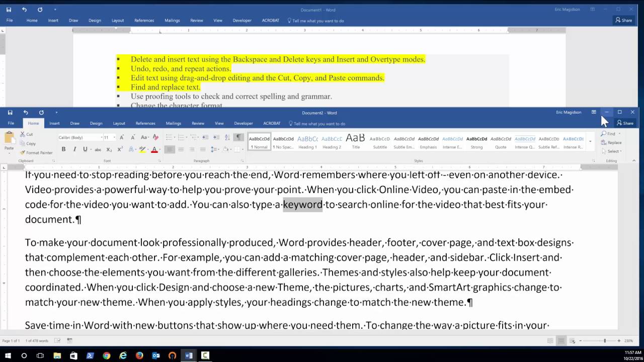
Task: Click the Copy command in Clipboard group
Action: pyautogui.click(x=28, y=143)
